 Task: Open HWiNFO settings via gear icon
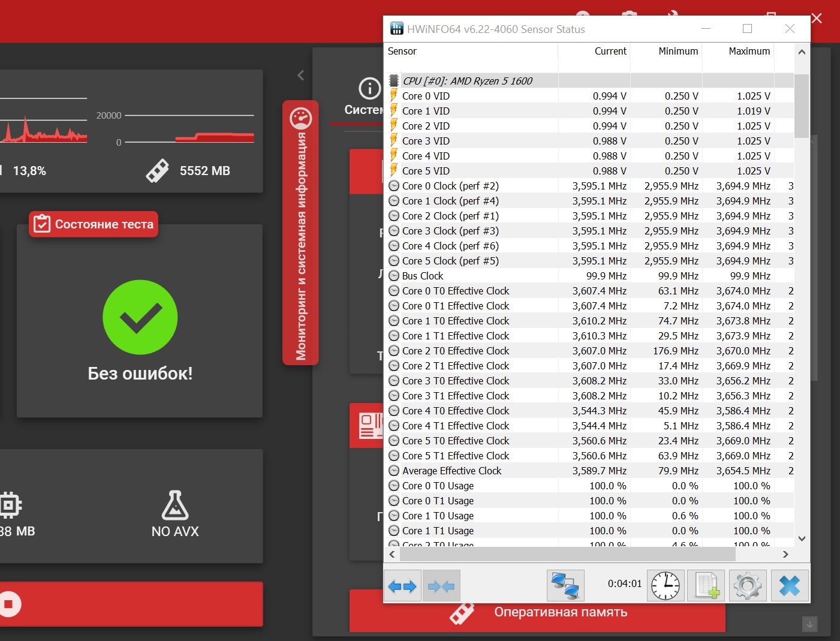[747, 586]
